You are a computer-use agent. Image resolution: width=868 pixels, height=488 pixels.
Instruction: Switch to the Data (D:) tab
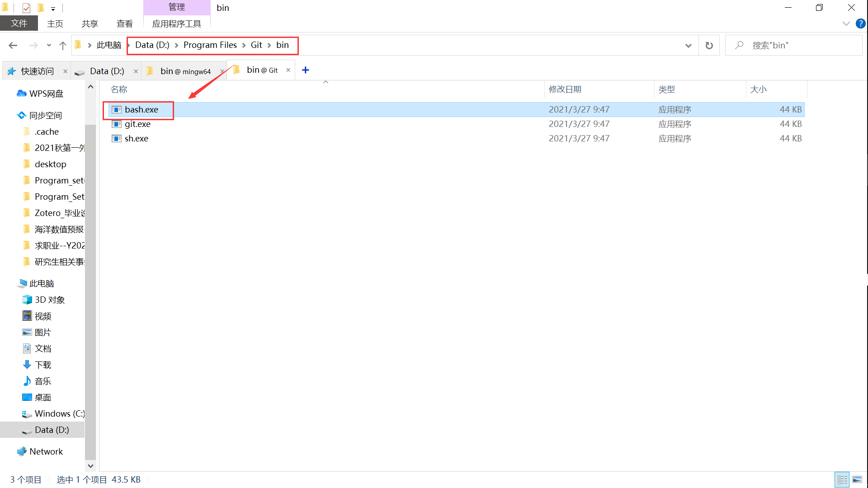(x=107, y=71)
